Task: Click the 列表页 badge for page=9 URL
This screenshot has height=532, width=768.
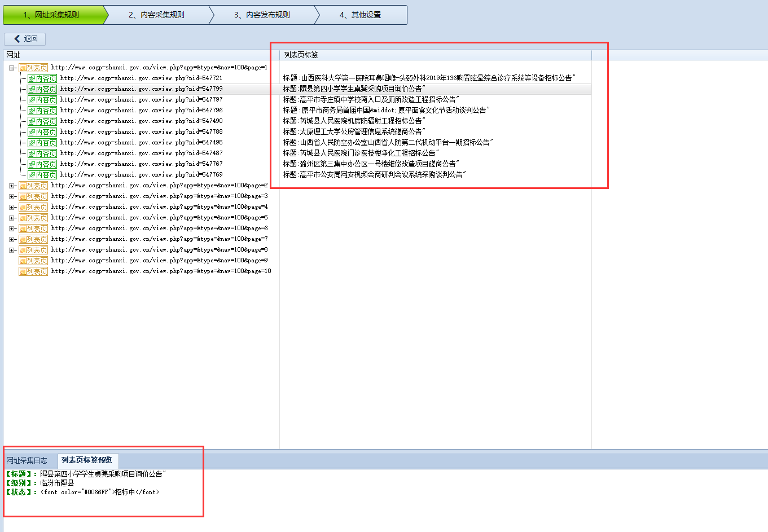Action: [33, 261]
